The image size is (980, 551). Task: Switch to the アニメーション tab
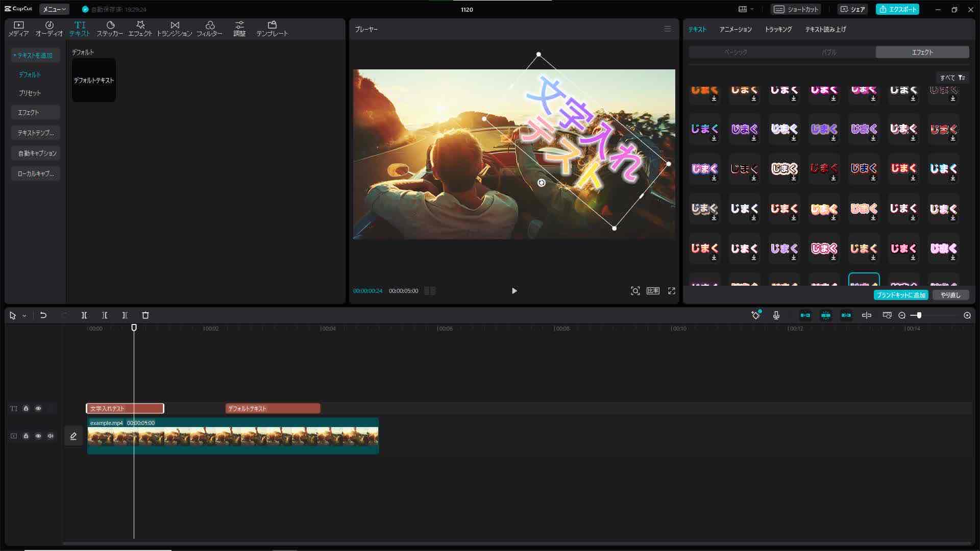(x=736, y=30)
